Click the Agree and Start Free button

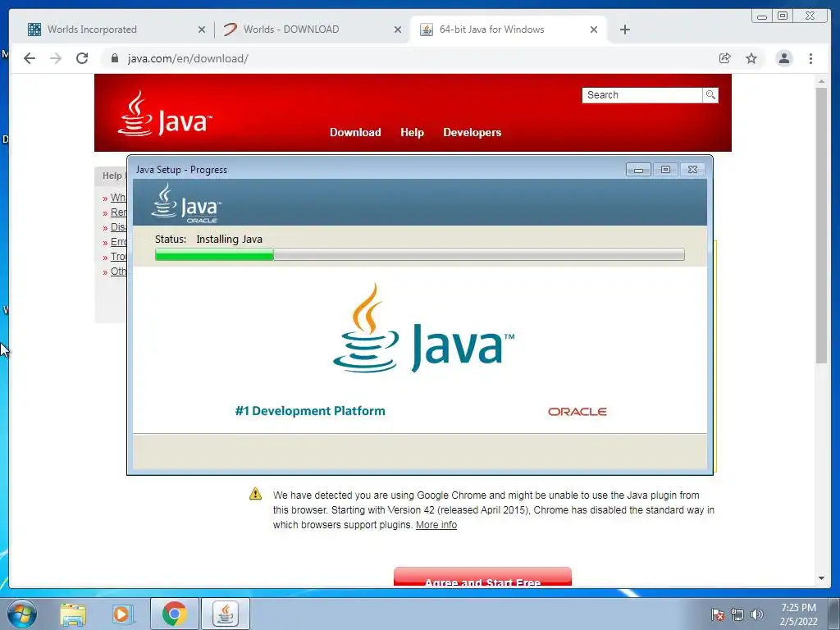[482, 577]
